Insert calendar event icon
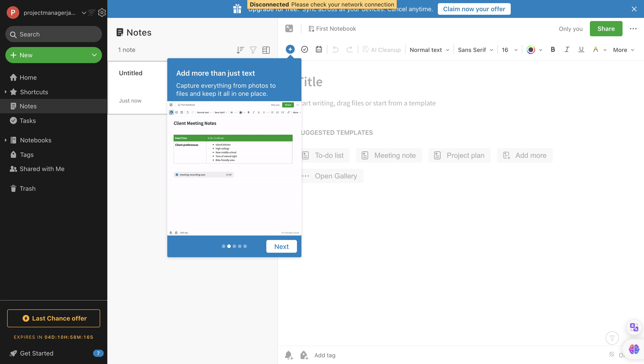 click(318, 49)
